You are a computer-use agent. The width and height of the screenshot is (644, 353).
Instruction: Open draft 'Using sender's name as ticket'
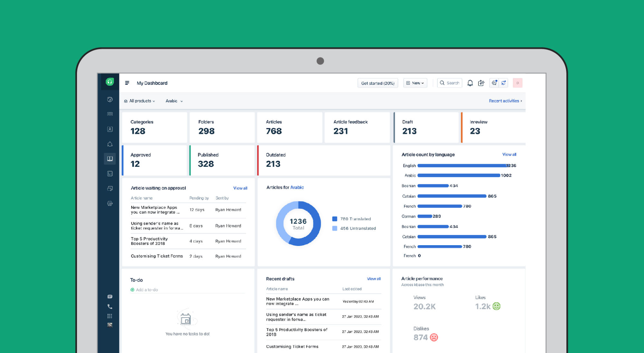pyautogui.click(x=324, y=317)
